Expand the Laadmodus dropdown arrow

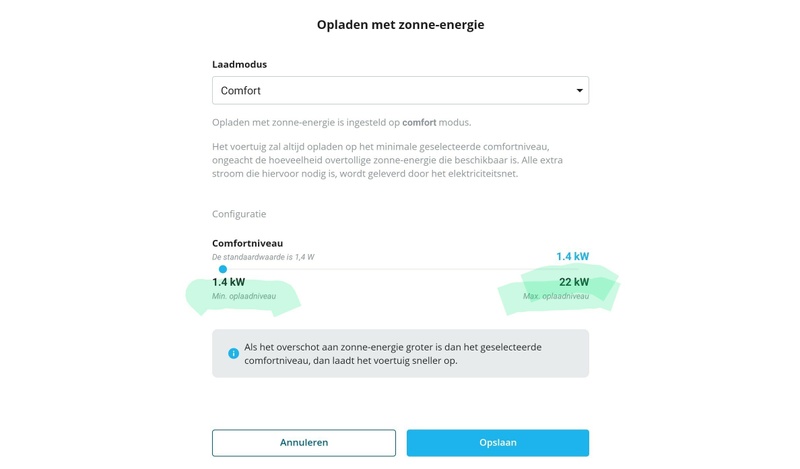(579, 91)
